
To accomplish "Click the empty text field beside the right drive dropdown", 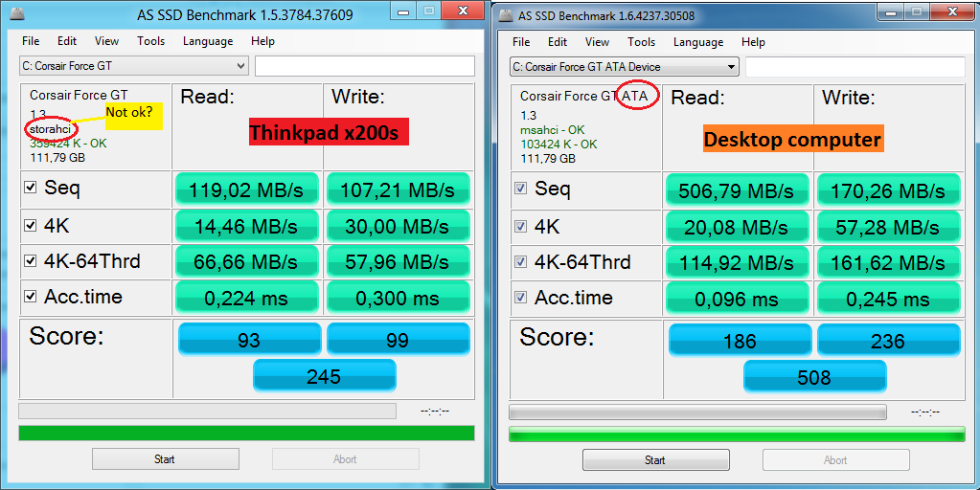I will pos(855,67).
